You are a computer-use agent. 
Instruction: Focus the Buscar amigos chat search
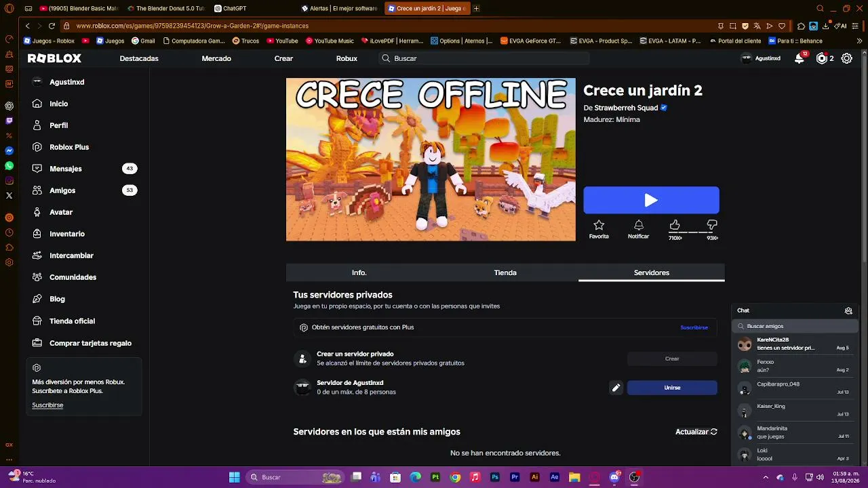pyautogui.click(x=795, y=326)
